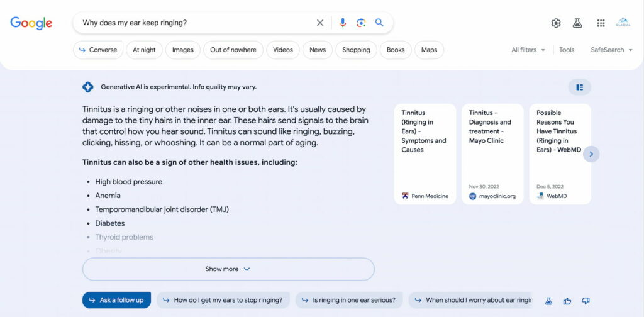644x317 pixels.
Task: Click the 'High blood pressure' list item
Action: (128, 182)
